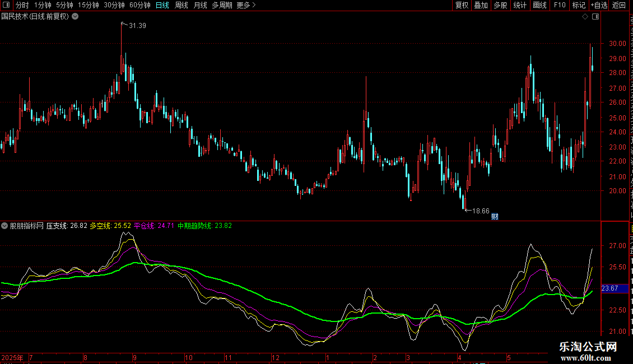Expand the 更多 periods menu
The height and width of the screenshot is (364, 633).
(246, 5)
